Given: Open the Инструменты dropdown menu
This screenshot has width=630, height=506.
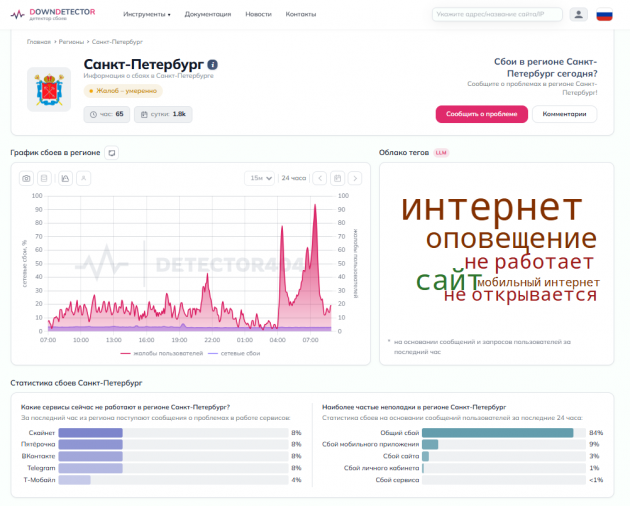Looking at the screenshot, I should 147,14.
